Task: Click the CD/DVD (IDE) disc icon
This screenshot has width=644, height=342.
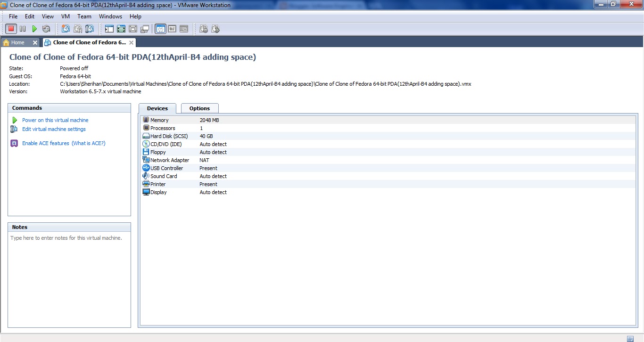Action: click(146, 144)
